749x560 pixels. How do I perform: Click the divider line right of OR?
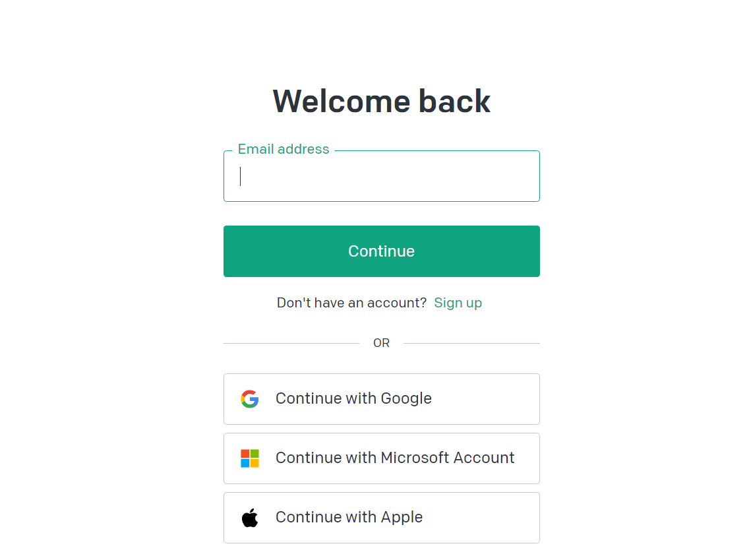472,343
